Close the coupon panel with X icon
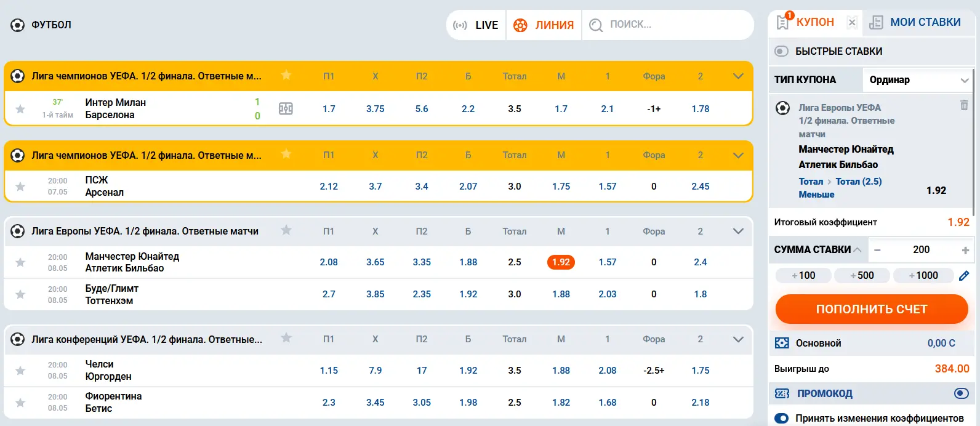This screenshot has height=426, width=980. (x=852, y=23)
